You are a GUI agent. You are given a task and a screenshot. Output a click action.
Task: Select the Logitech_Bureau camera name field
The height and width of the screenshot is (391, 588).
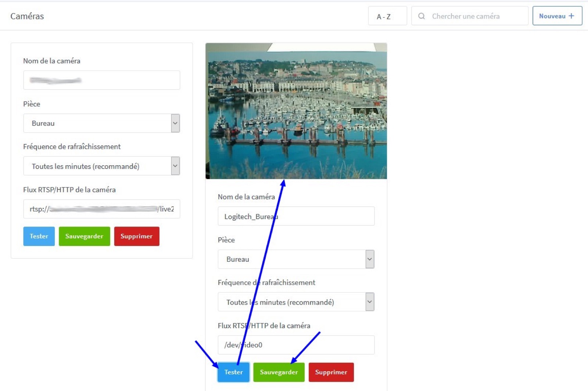(296, 216)
